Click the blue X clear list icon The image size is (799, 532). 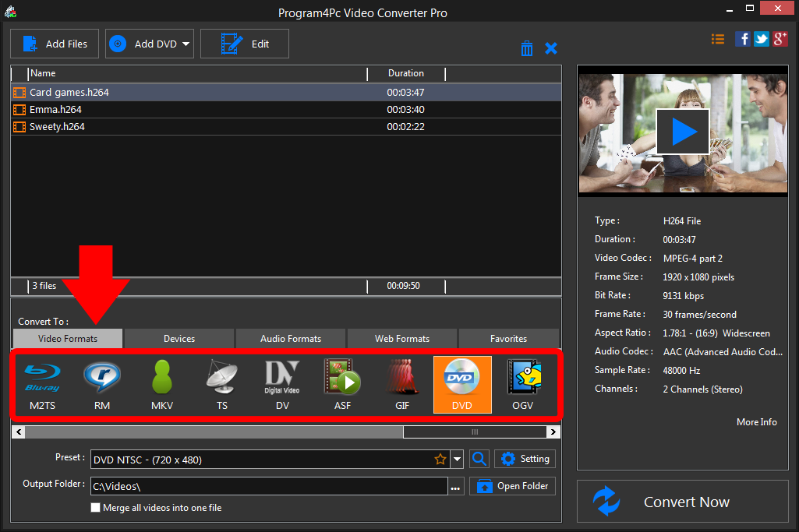pos(551,48)
